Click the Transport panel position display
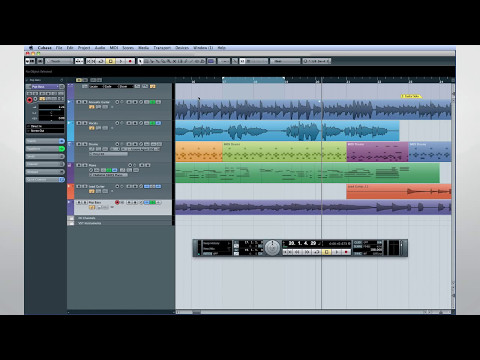 (x=302, y=243)
